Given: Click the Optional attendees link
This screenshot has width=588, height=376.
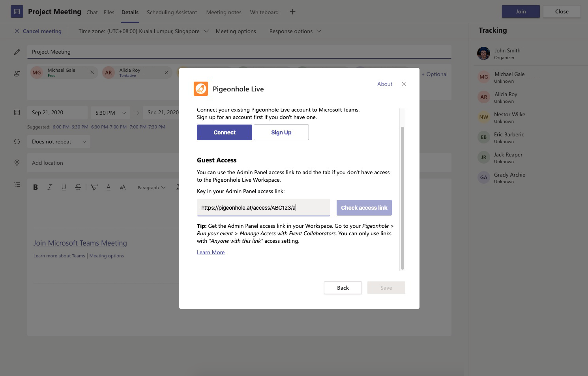Looking at the screenshot, I should click(434, 74).
